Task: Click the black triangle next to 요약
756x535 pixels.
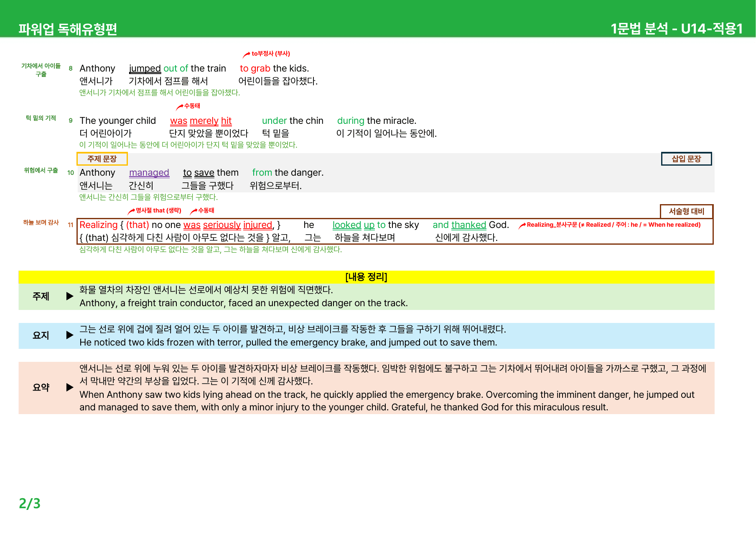Action: [x=70, y=387]
